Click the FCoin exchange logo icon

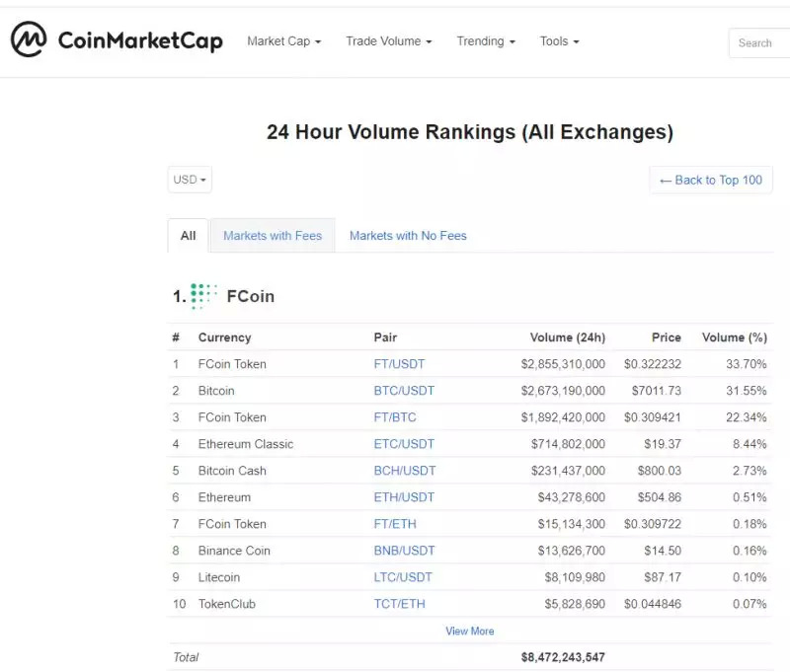click(x=203, y=296)
